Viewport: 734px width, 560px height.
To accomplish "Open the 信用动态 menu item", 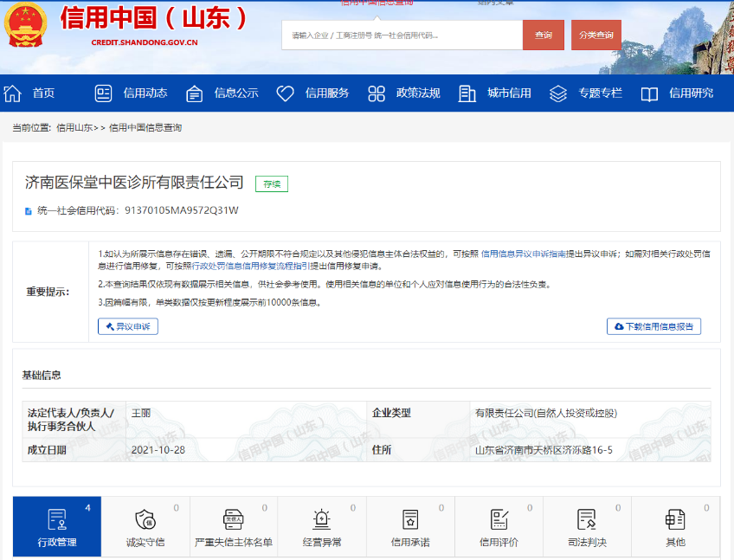I will point(145,93).
